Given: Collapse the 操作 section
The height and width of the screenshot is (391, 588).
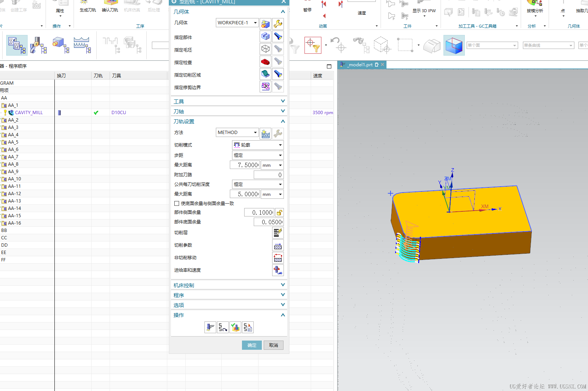Looking at the screenshot, I should [x=229, y=315].
